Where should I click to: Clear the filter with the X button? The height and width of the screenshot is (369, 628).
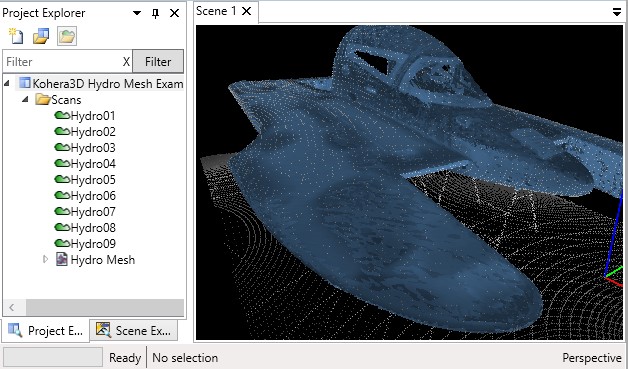126,62
